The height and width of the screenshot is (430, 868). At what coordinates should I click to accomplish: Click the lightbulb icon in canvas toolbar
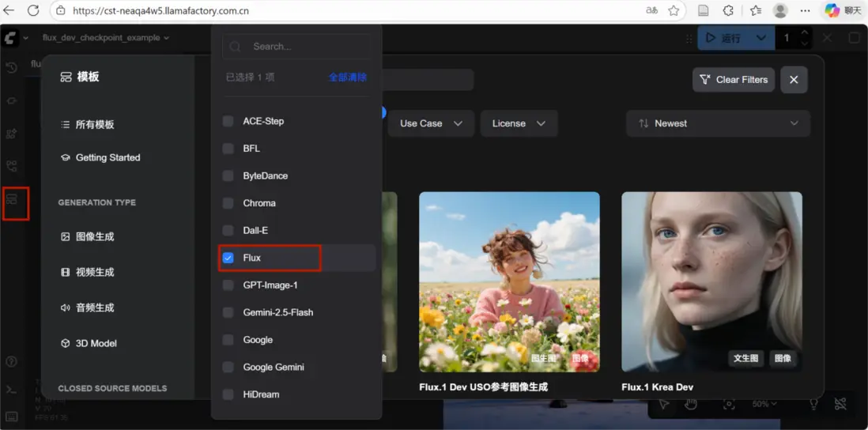813,404
